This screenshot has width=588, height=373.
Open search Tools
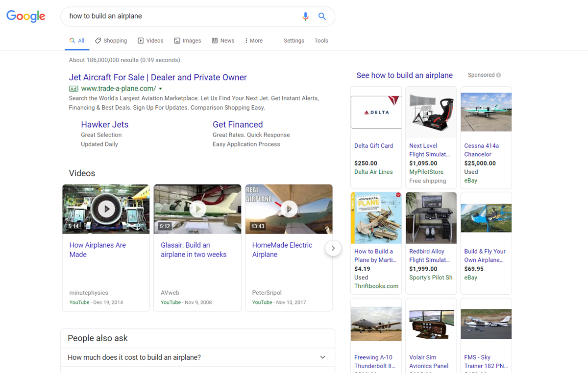click(x=321, y=41)
